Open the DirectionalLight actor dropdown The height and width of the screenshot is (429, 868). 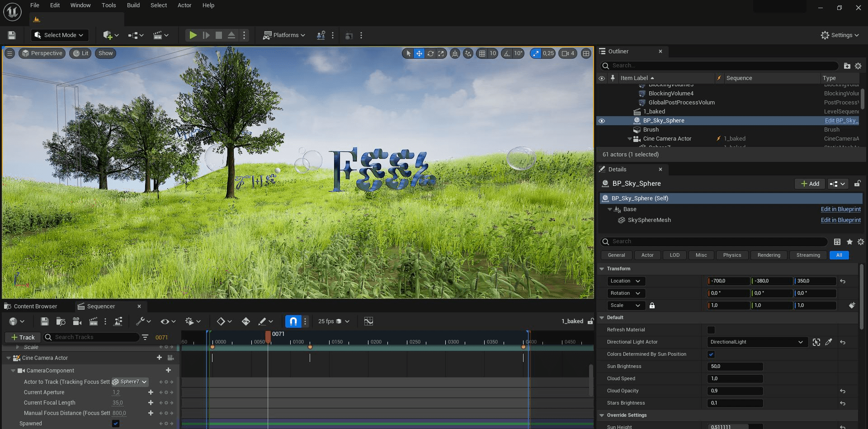click(756, 342)
